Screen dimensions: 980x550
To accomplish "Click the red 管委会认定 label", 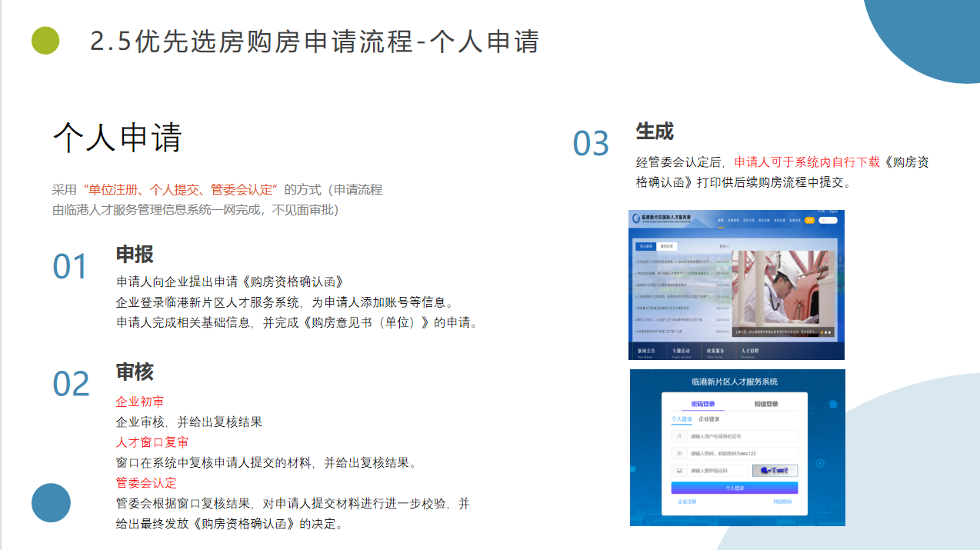I will pos(146,483).
